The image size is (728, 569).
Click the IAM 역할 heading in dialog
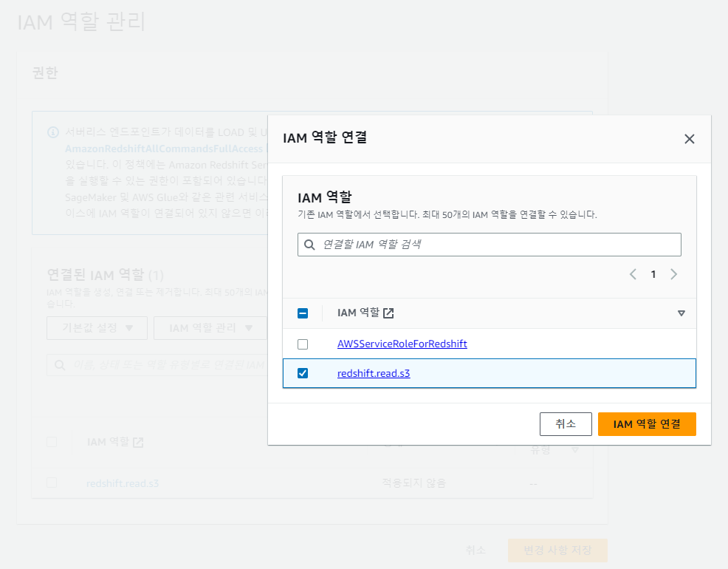tap(325, 197)
